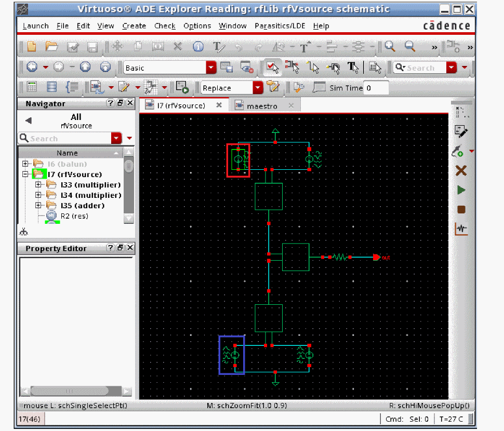The width and height of the screenshot is (504, 431).
Task: Click the Sim Time input field
Action: (x=376, y=88)
